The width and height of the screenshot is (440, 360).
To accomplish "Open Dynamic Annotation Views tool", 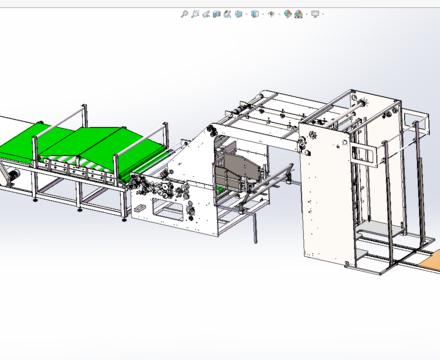I will 228,14.
